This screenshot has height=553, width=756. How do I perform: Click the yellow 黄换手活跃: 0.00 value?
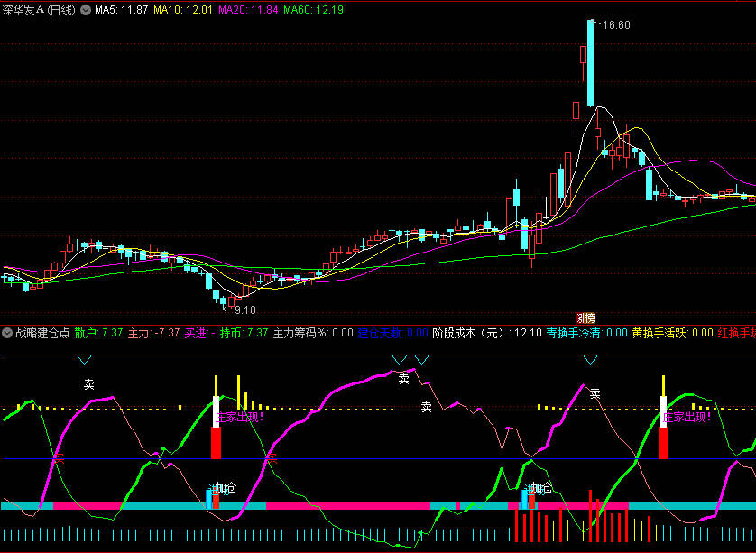(x=673, y=333)
